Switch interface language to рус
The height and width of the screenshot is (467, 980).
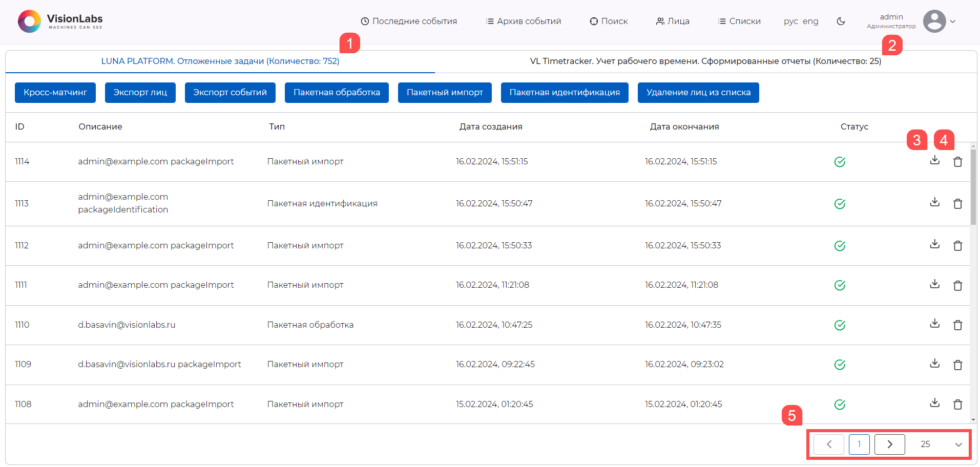click(x=790, y=22)
